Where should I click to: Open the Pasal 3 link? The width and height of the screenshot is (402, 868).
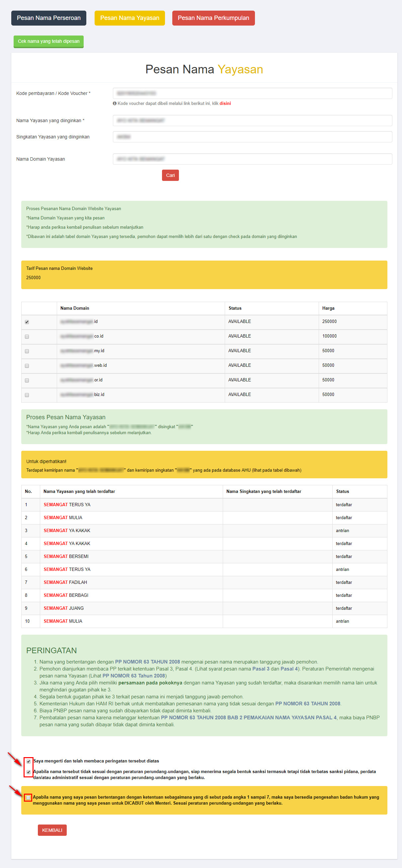coord(261,669)
